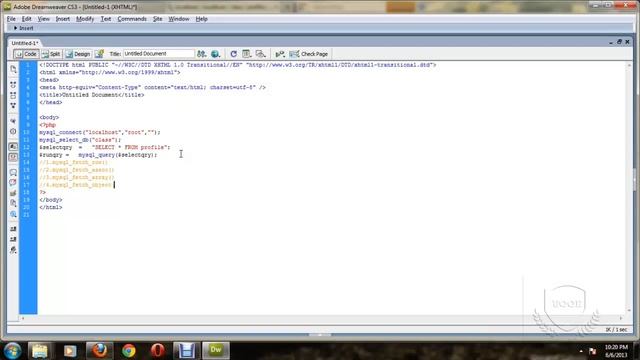This screenshot has width=640, height=360.
Task: Click the Apply Comment icon
Action: click(13, 172)
